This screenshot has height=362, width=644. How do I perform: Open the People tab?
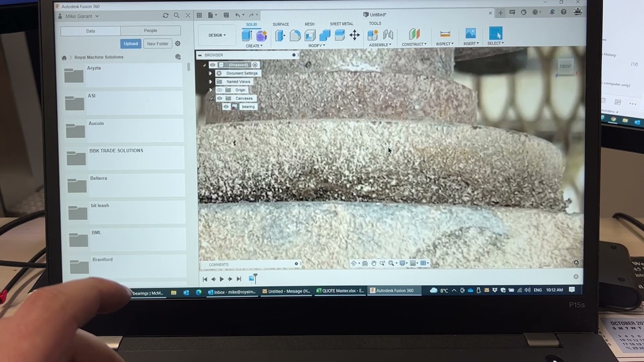150,31
